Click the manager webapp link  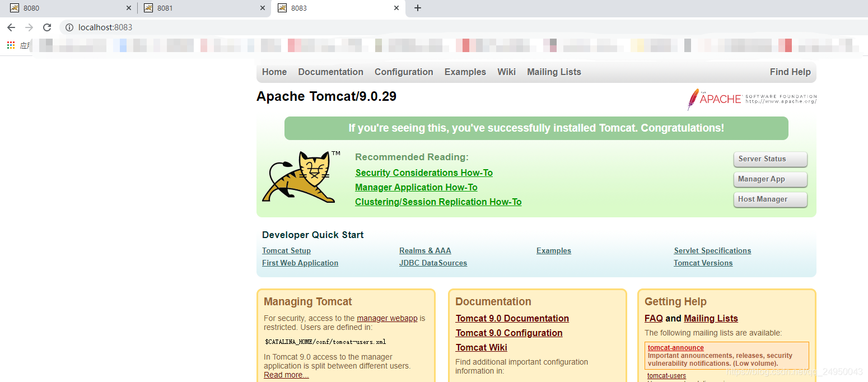[x=387, y=318]
